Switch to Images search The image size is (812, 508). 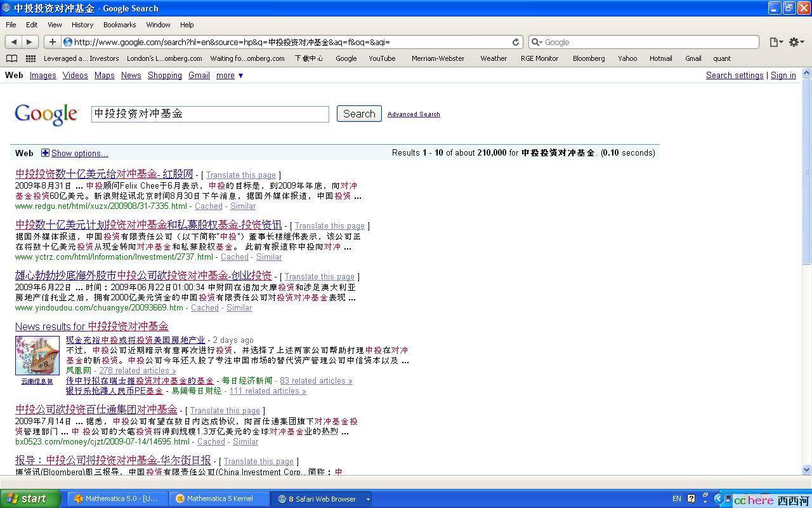(43, 76)
